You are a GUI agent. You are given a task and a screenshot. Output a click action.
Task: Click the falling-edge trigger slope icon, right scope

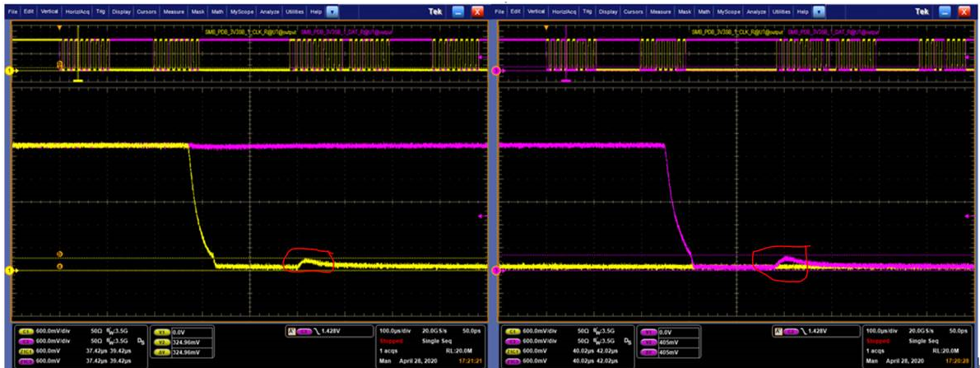coord(805,331)
